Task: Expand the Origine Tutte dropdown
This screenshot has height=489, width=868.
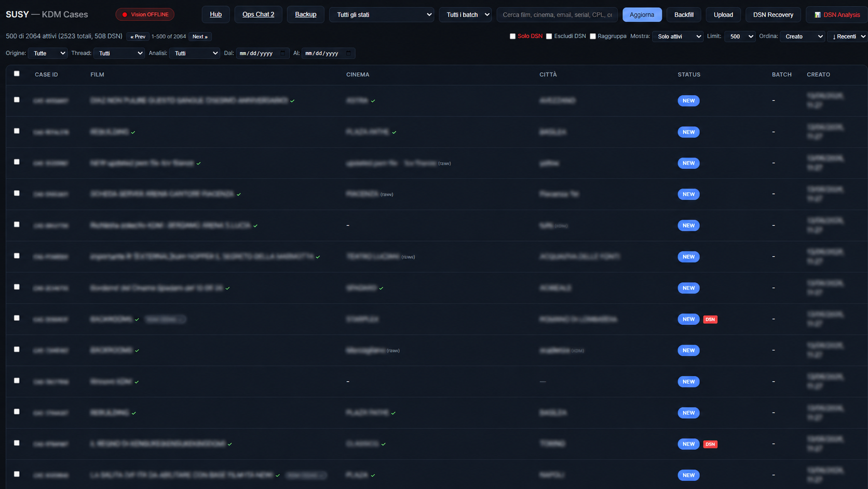Action: [48, 53]
